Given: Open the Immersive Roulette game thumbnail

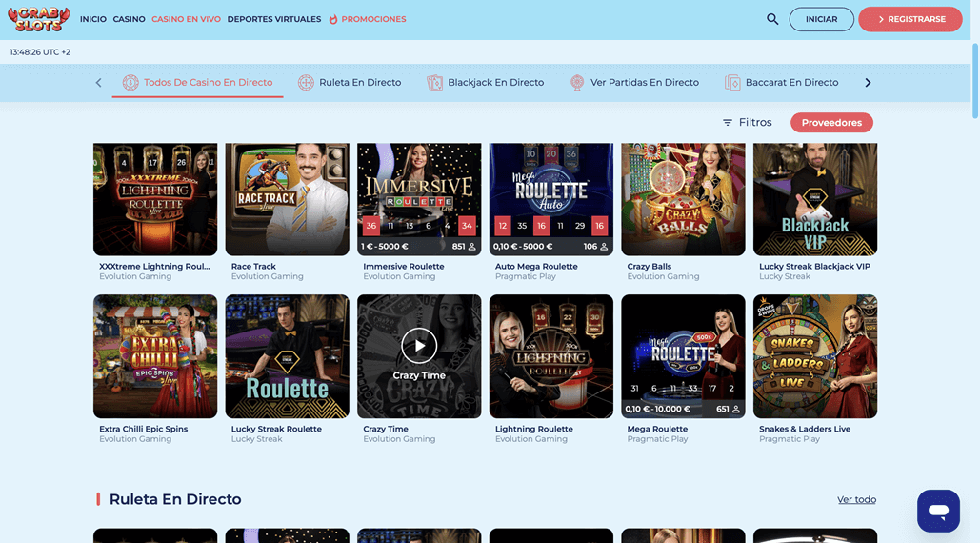Looking at the screenshot, I should tap(419, 199).
